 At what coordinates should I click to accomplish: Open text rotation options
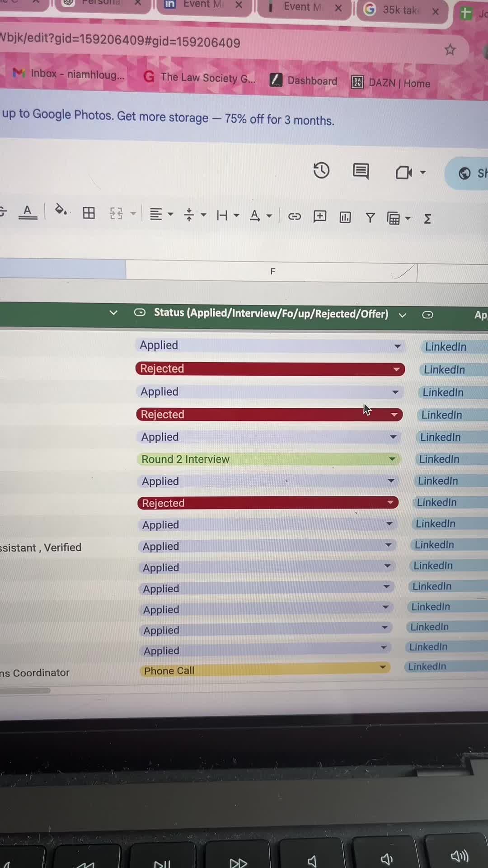pyautogui.click(x=261, y=216)
